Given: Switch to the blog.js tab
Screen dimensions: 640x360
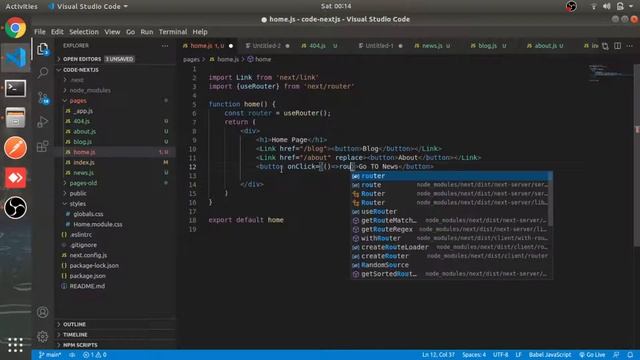Looking at the screenshot, I should tap(487, 46).
